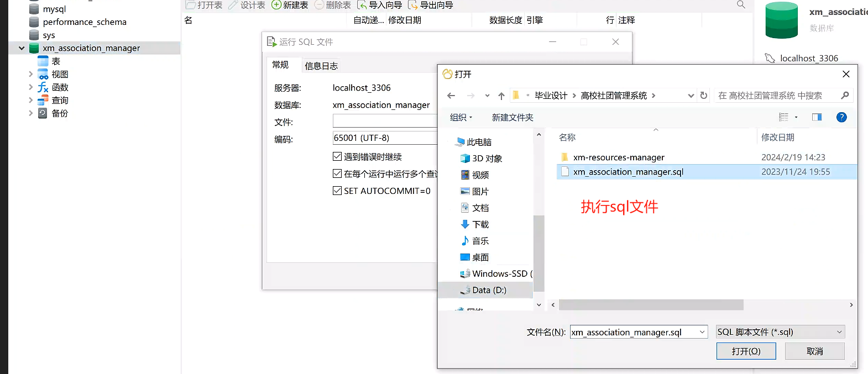The image size is (868, 374).
Task: Select Windows-SSD drive in navigation pane
Action: (x=496, y=273)
